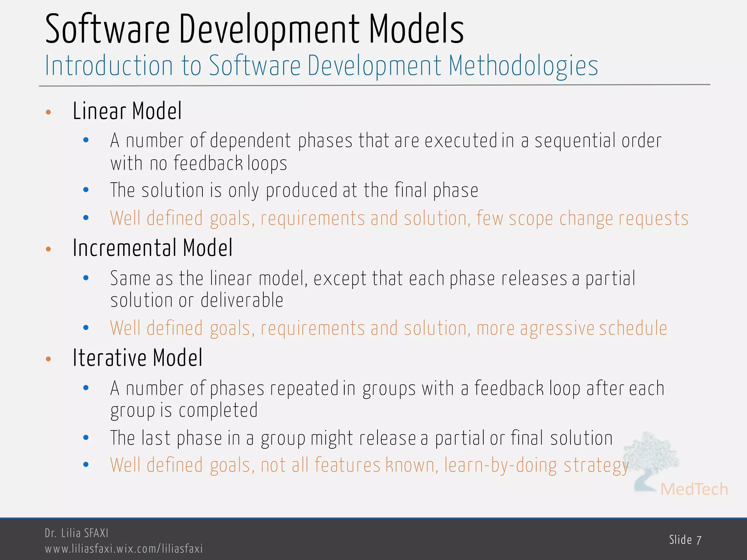
Task: Select the Software Development Models title
Action: click(254, 29)
